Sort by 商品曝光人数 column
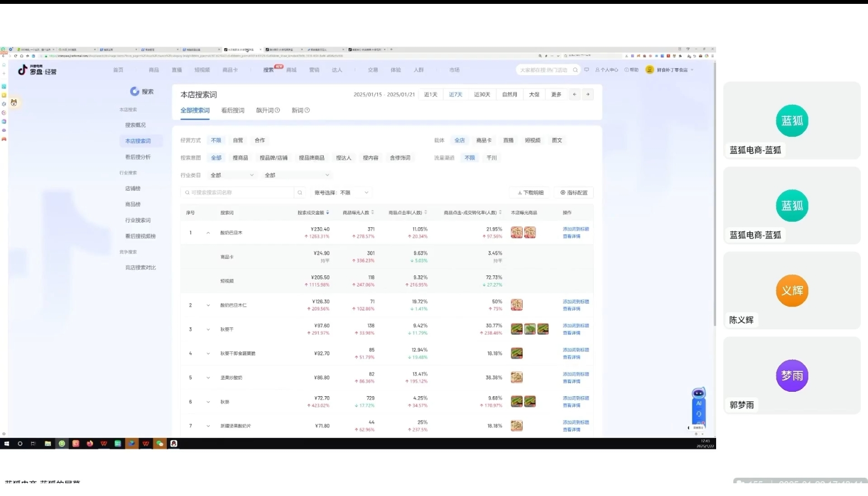Screen dimensions: 868x496 (372, 213)
